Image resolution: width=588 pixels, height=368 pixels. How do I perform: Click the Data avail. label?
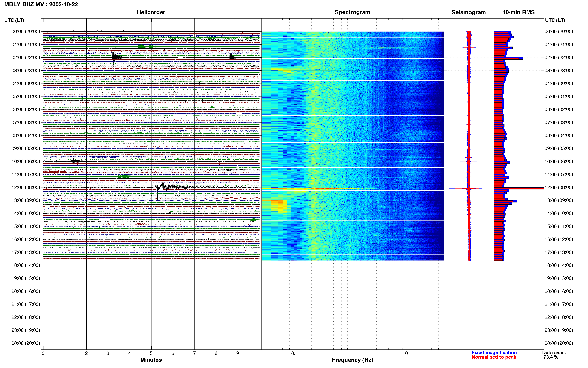tap(554, 352)
